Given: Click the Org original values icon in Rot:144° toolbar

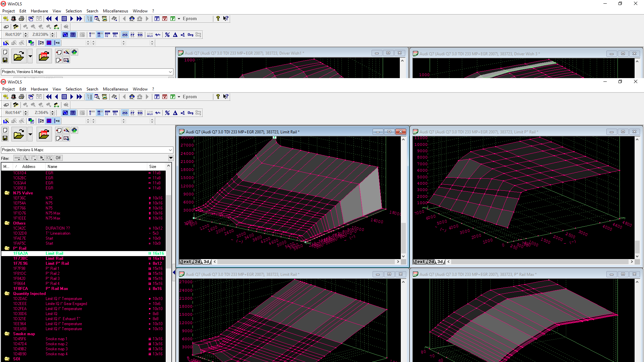Looking at the screenshot, I should pyautogui.click(x=191, y=113).
